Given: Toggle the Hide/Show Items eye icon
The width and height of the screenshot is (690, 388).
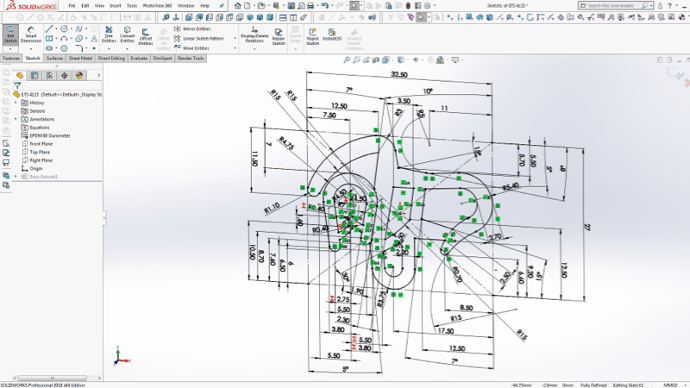Looking at the screenshot, I should (x=415, y=60).
